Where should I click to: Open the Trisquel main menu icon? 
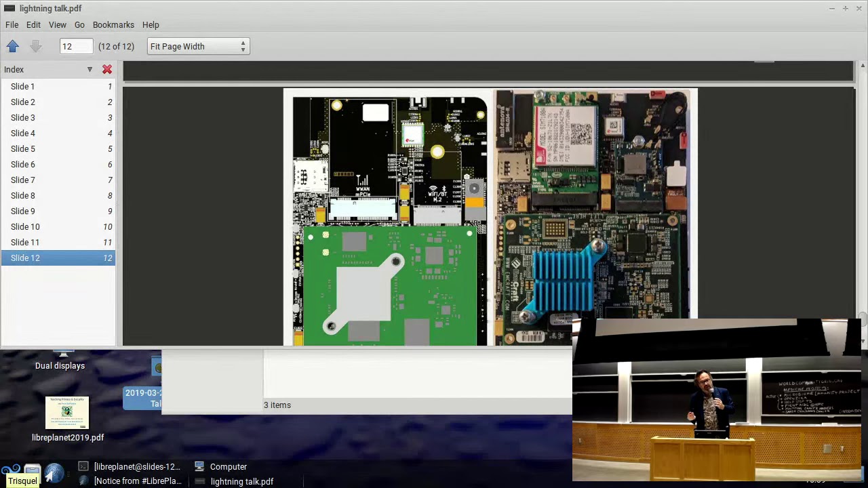click(10, 469)
